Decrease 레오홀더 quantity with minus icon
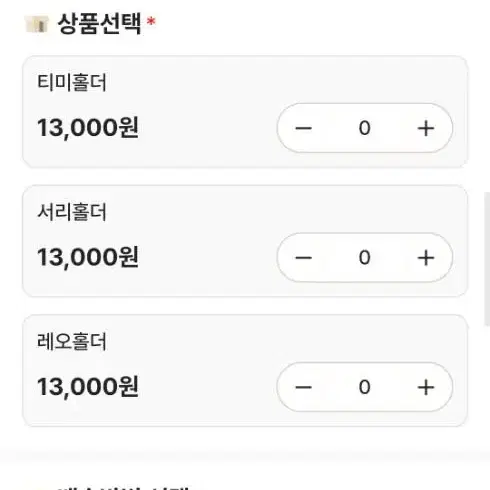 coord(303,387)
